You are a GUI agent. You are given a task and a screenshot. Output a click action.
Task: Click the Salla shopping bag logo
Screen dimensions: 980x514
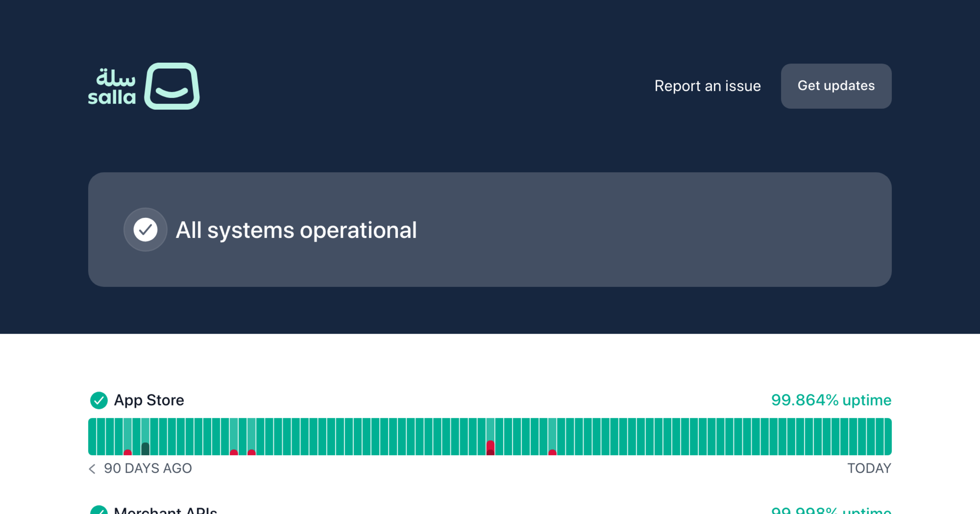[172, 86]
